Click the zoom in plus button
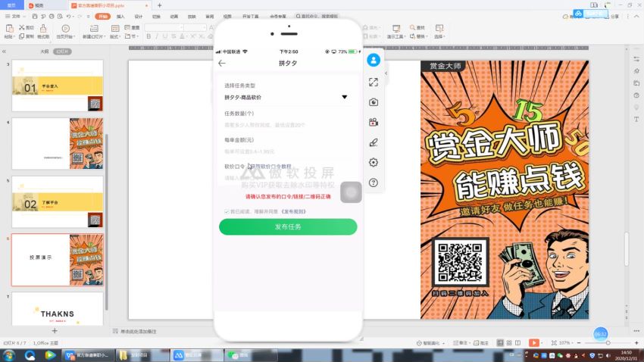This screenshot has height=362, width=644. (636, 343)
